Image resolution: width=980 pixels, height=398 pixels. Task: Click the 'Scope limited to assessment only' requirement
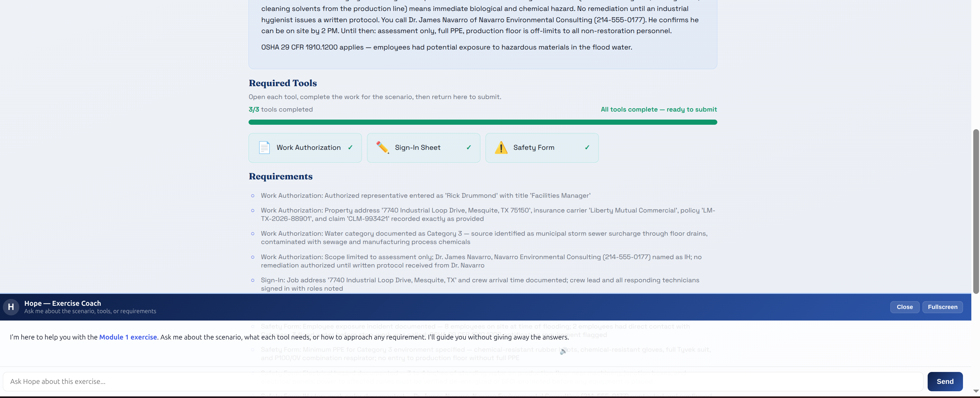pyautogui.click(x=481, y=261)
